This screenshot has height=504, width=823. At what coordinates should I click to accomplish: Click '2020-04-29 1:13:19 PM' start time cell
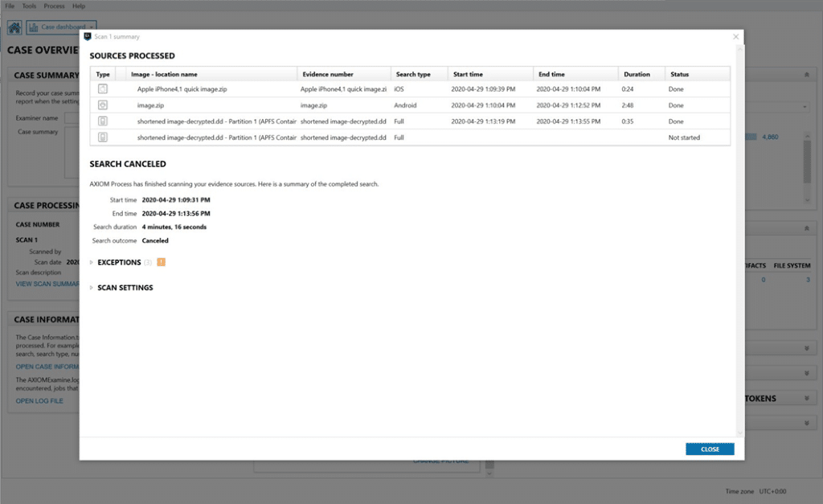point(483,121)
